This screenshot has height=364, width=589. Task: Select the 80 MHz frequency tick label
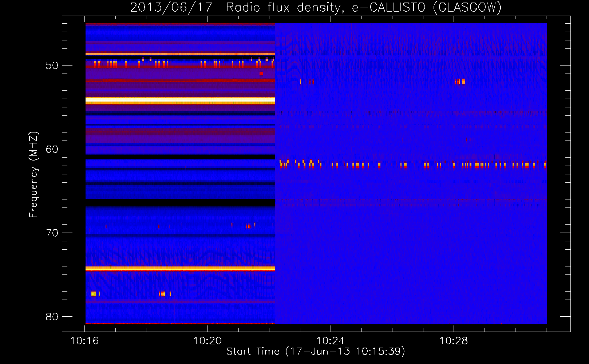pyautogui.click(x=52, y=317)
